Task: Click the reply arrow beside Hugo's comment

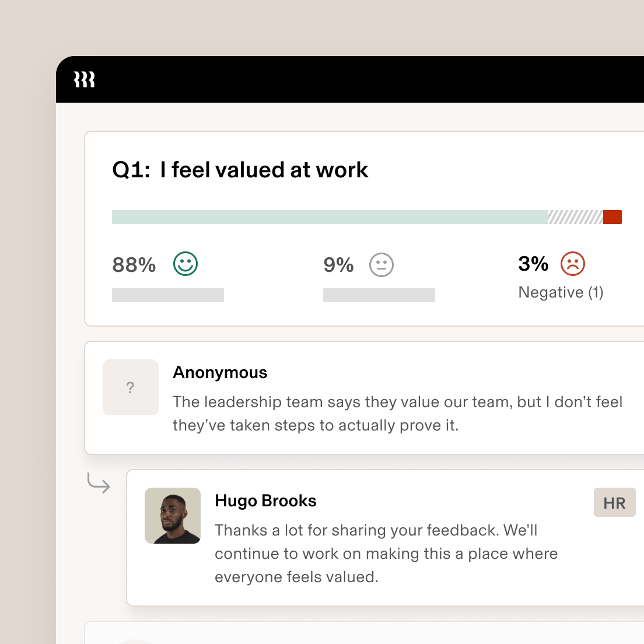Action: pos(99,484)
